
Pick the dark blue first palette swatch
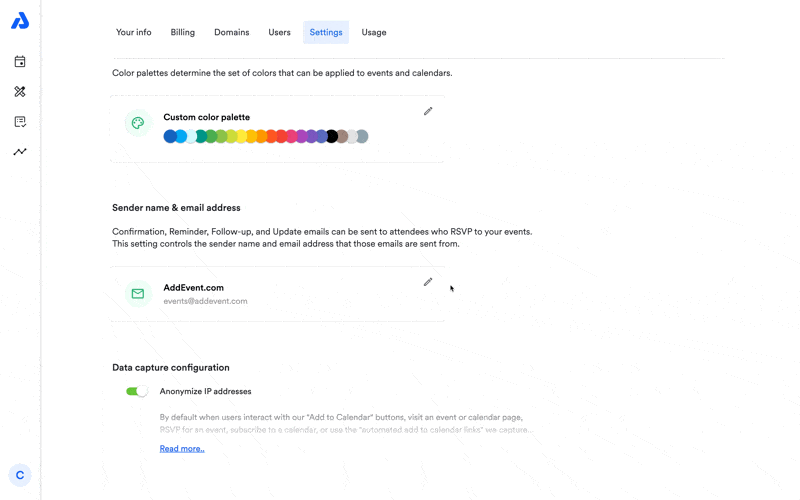[170, 136]
